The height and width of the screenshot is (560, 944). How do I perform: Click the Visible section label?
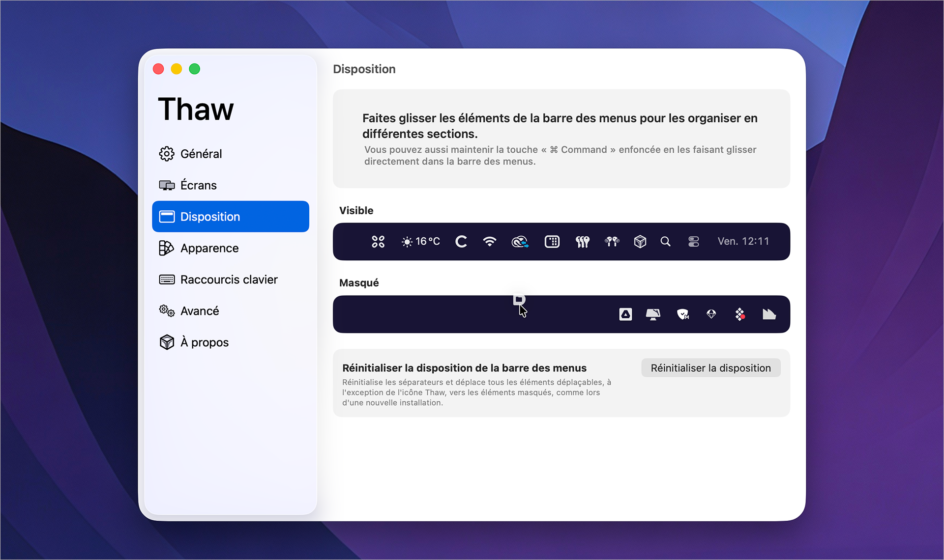[356, 211]
